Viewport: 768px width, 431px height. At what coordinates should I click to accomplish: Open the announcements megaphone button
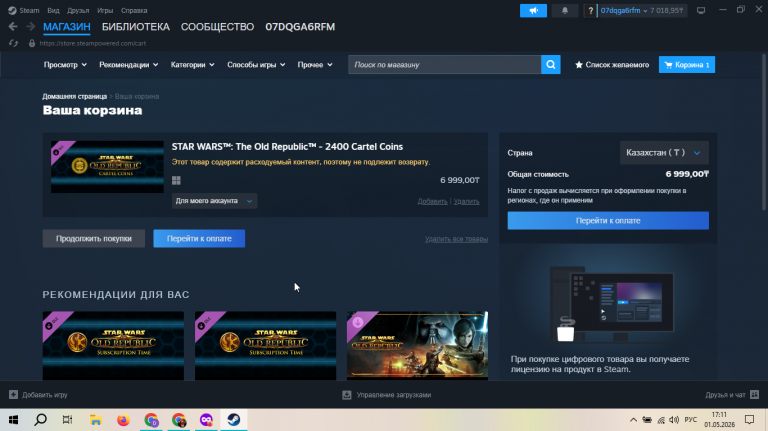pyautogui.click(x=533, y=10)
